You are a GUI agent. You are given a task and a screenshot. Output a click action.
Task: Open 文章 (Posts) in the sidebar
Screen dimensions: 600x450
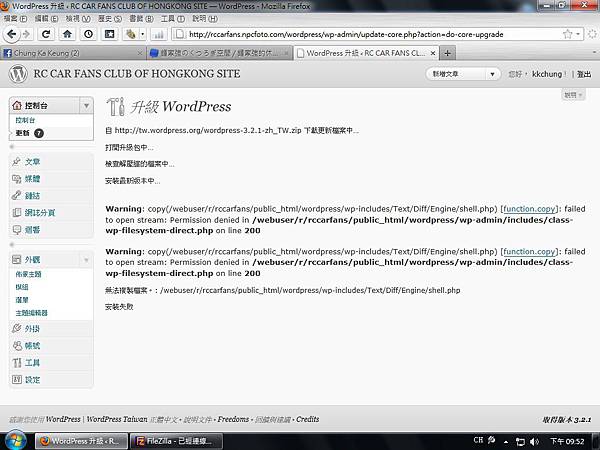(x=32, y=161)
